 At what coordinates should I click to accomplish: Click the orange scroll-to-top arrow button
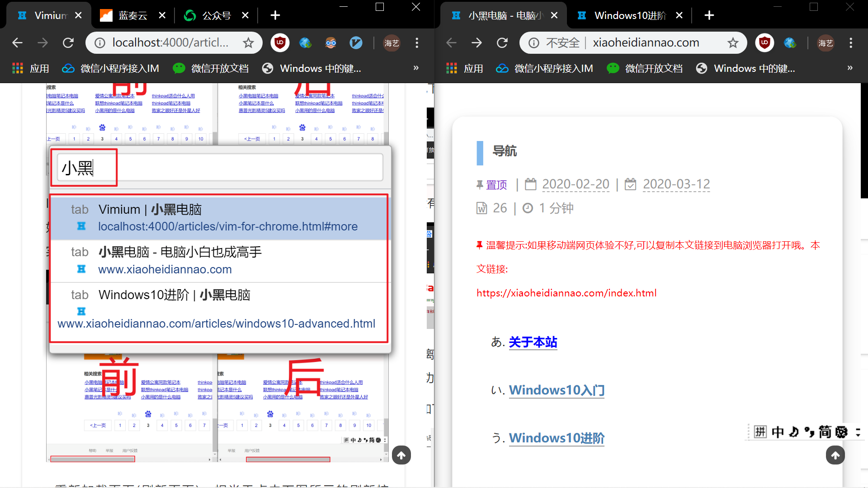[x=835, y=455]
